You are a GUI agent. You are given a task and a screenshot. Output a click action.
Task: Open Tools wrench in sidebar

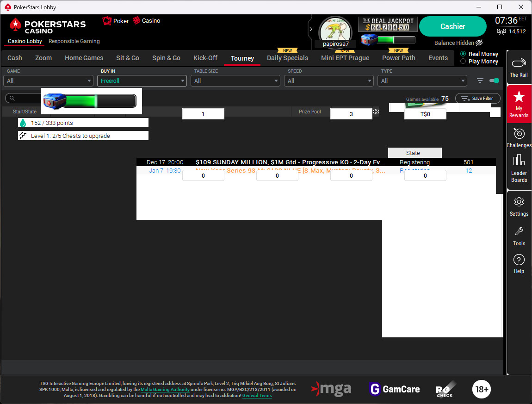tap(519, 236)
